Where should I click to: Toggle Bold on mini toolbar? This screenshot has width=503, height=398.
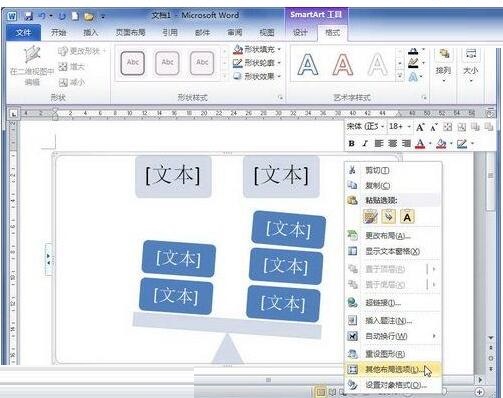click(351, 144)
